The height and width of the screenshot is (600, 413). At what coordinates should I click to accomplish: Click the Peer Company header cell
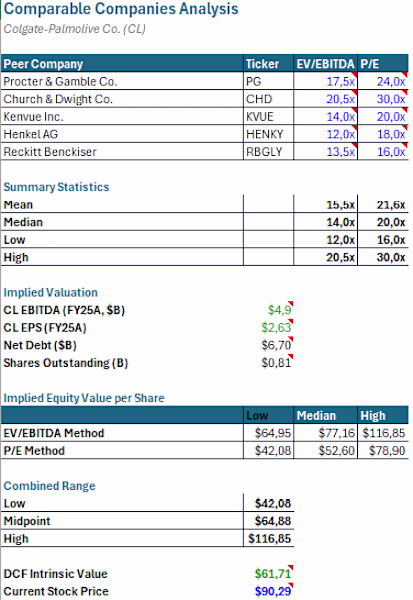click(x=122, y=64)
